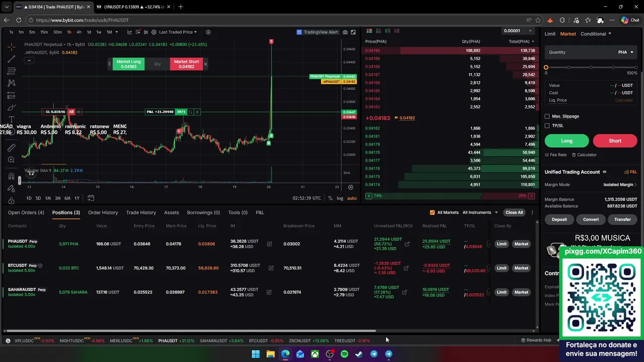Toggle log scale on chart
644x362 pixels.
click(x=340, y=198)
